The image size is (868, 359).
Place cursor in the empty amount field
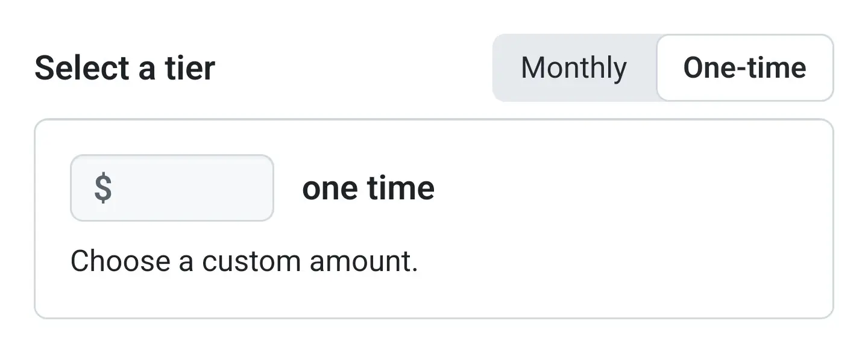(x=193, y=188)
